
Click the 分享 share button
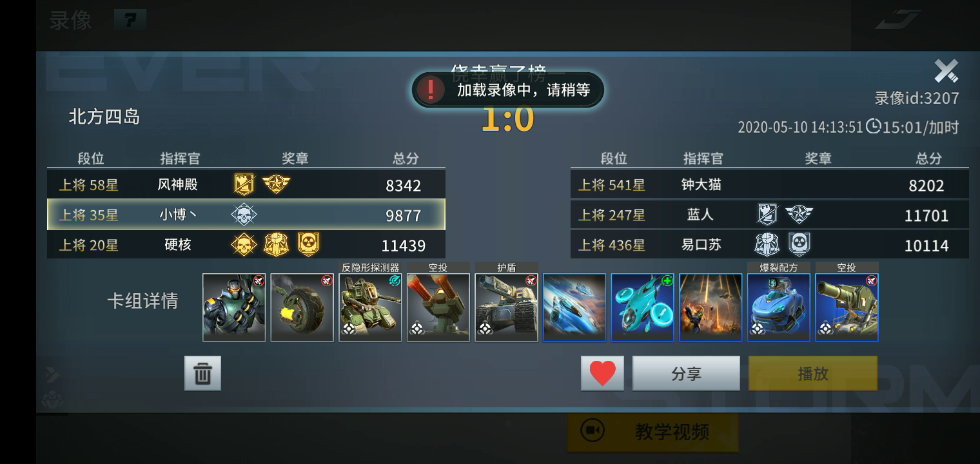click(686, 373)
